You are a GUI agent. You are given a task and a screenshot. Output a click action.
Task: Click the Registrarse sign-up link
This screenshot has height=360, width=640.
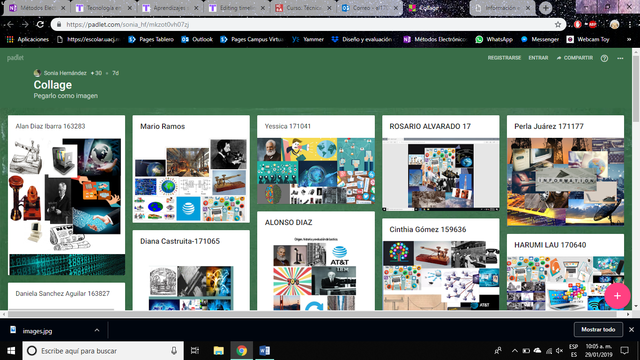pyautogui.click(x=504, y=58)
